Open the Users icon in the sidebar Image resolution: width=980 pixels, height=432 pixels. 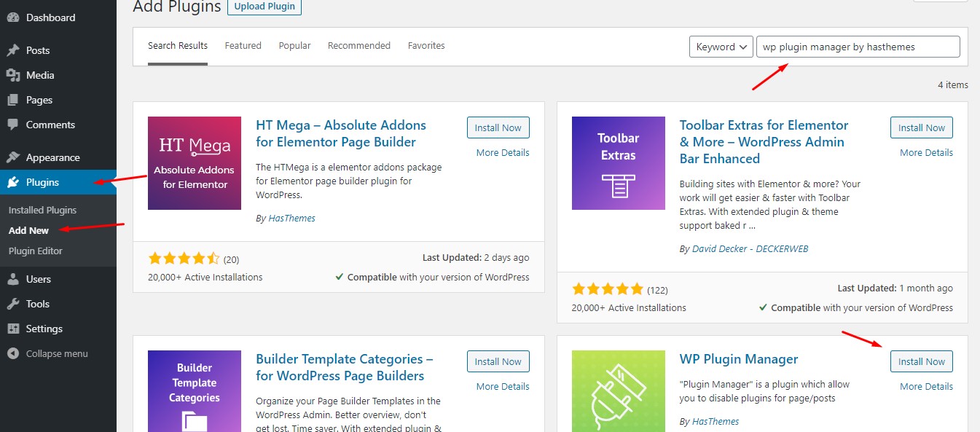coord(12,278)
